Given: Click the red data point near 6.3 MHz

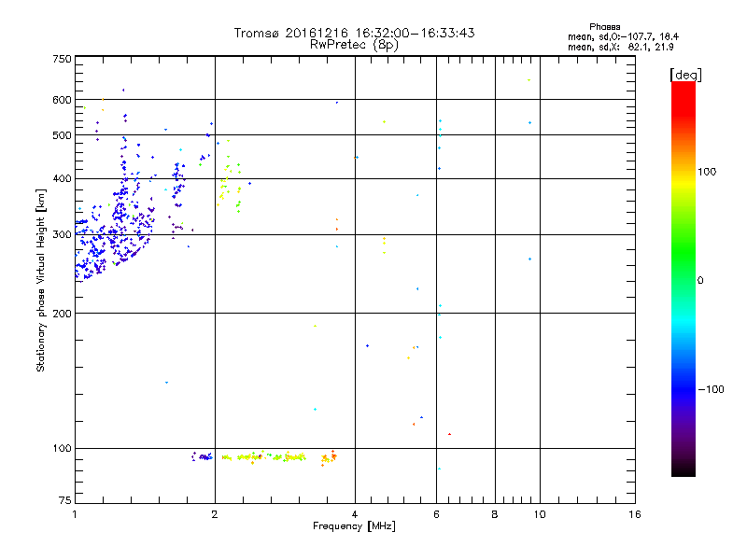Looking at the screenshot, I should coord(449,434).
